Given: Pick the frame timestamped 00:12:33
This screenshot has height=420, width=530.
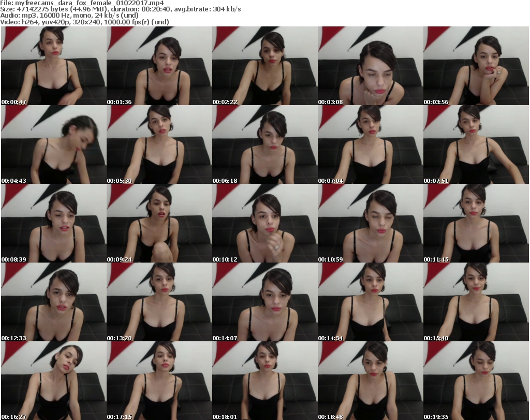Looking at the screenshot, I should click(x=54, y=302).
